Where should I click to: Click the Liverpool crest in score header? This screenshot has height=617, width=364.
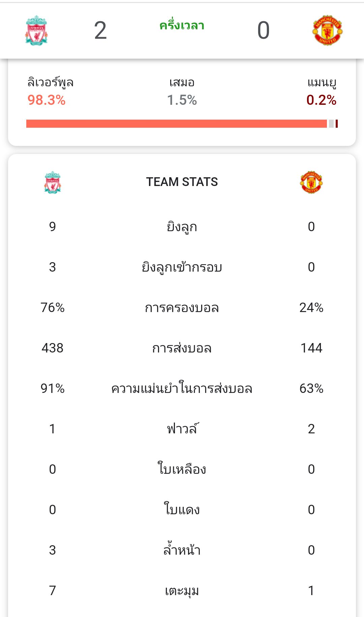tap(36, 30)
